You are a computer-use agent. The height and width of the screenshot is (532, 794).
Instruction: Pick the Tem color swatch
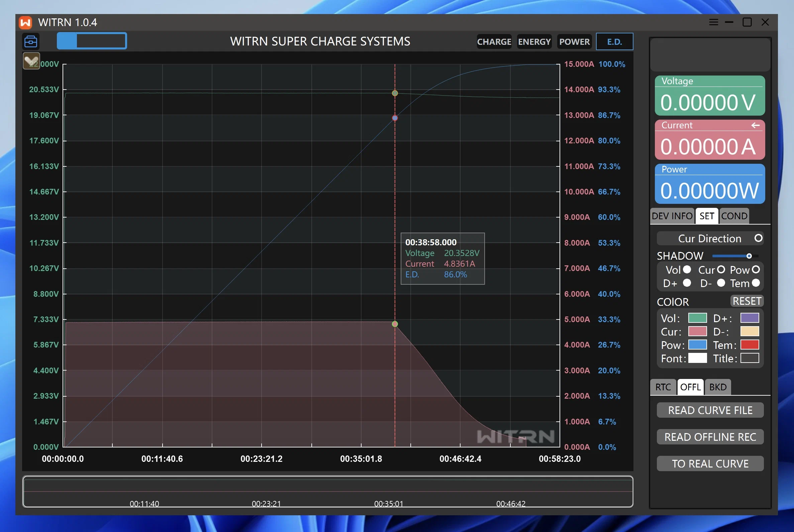(x=750, y=345)
